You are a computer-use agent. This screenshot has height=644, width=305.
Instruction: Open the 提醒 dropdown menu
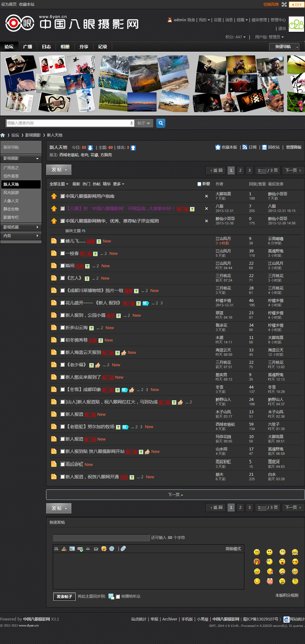click(x=242, y=20)
